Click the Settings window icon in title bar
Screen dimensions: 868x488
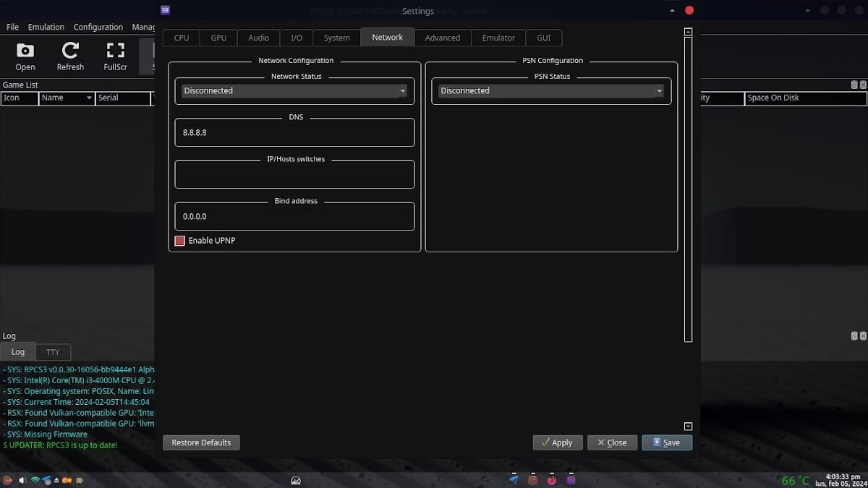point(166,10)
